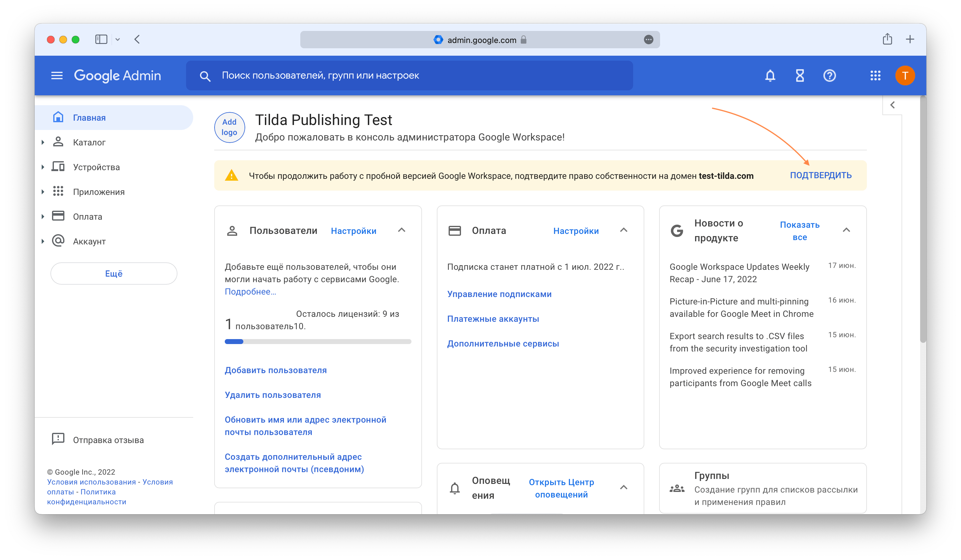Viewport: 961px width, 560px height.
Task: Open the help question mark icon
Action: click(829, 75)
